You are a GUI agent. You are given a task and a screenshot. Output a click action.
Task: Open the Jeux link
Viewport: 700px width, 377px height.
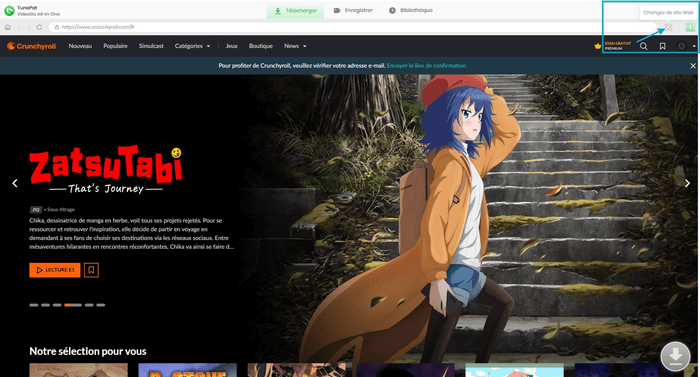click(231, 46)
